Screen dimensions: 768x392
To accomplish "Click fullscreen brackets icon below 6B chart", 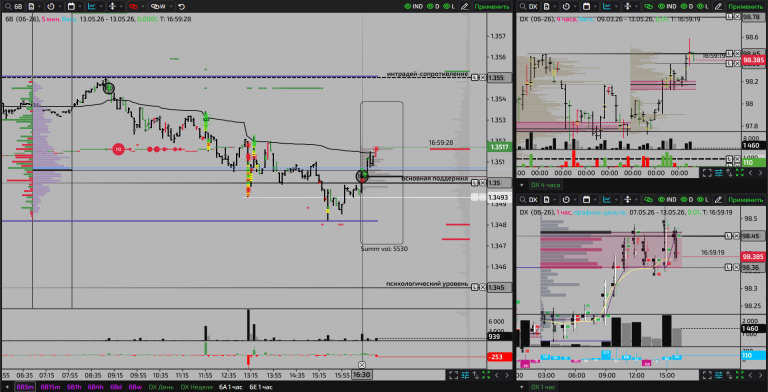I will [x=453, y=375].
